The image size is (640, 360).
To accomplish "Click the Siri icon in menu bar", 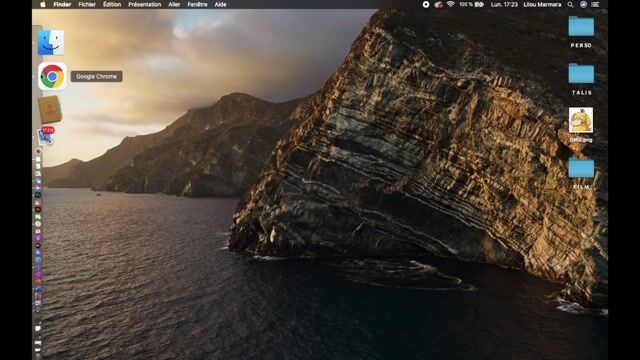I will pos(583,4).
